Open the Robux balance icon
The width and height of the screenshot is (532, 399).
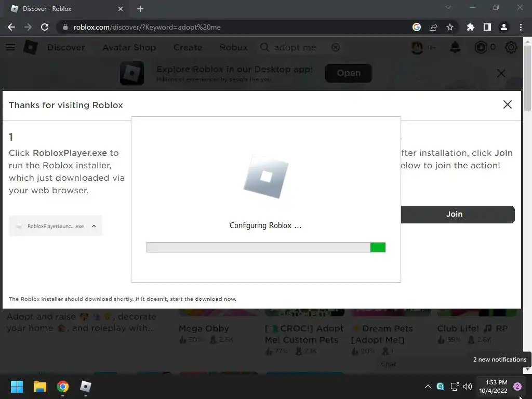click(481, 47)
